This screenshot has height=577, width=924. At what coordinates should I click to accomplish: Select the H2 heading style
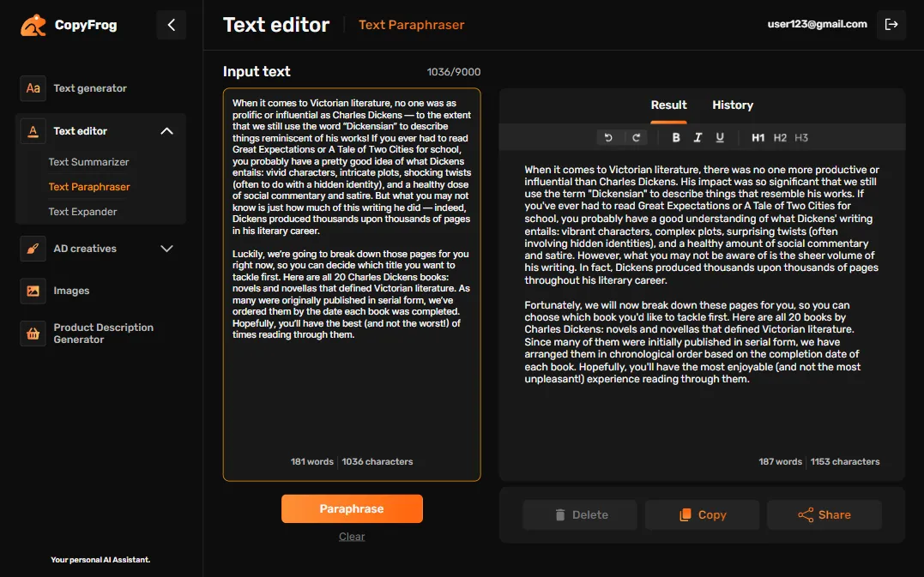click(779, 137)
